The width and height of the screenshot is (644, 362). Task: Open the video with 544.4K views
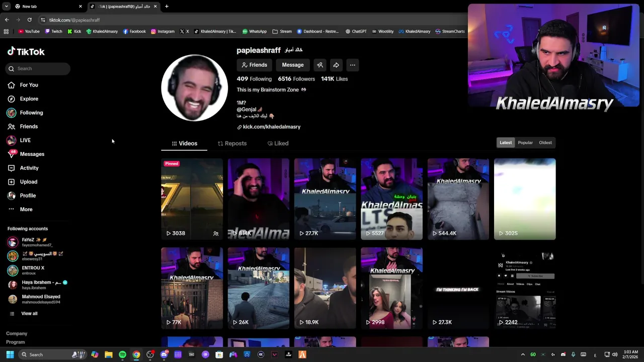pos(458,199)
